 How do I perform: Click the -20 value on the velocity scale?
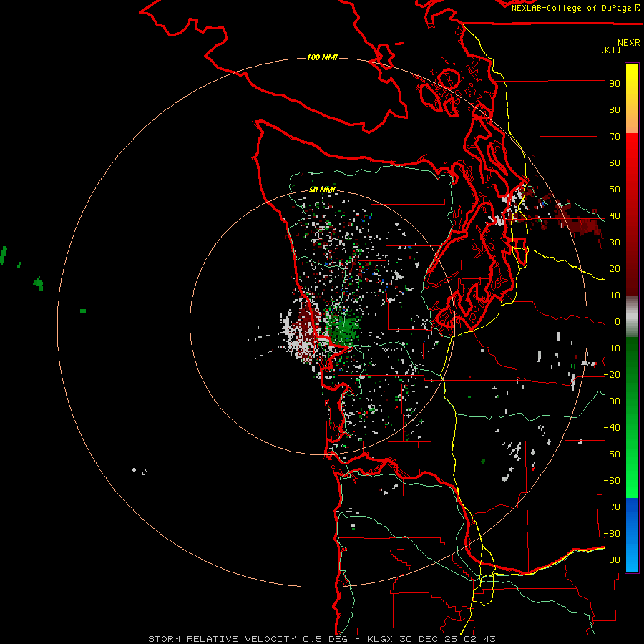[612, 375]
